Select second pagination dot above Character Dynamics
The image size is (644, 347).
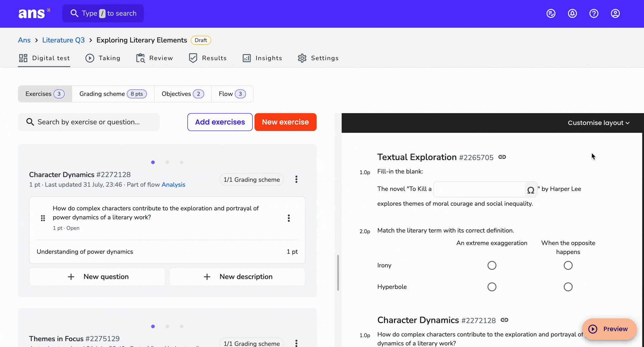[x=167, y=162]
